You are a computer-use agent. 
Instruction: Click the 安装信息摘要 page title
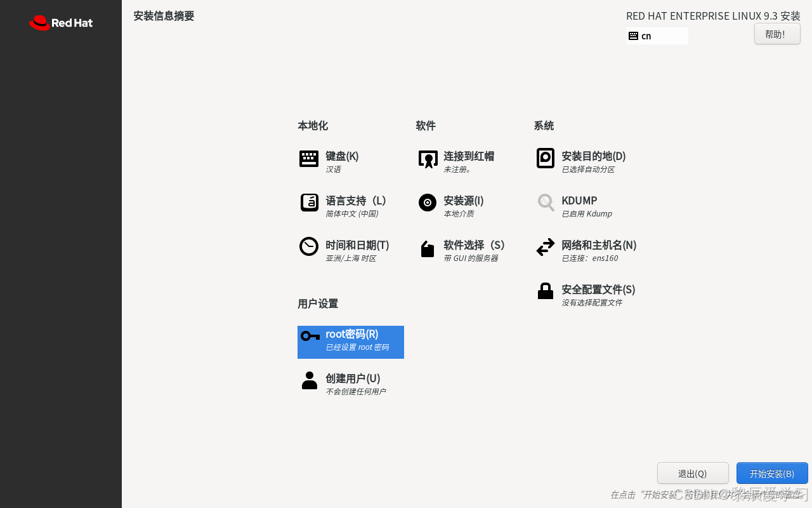164,17
